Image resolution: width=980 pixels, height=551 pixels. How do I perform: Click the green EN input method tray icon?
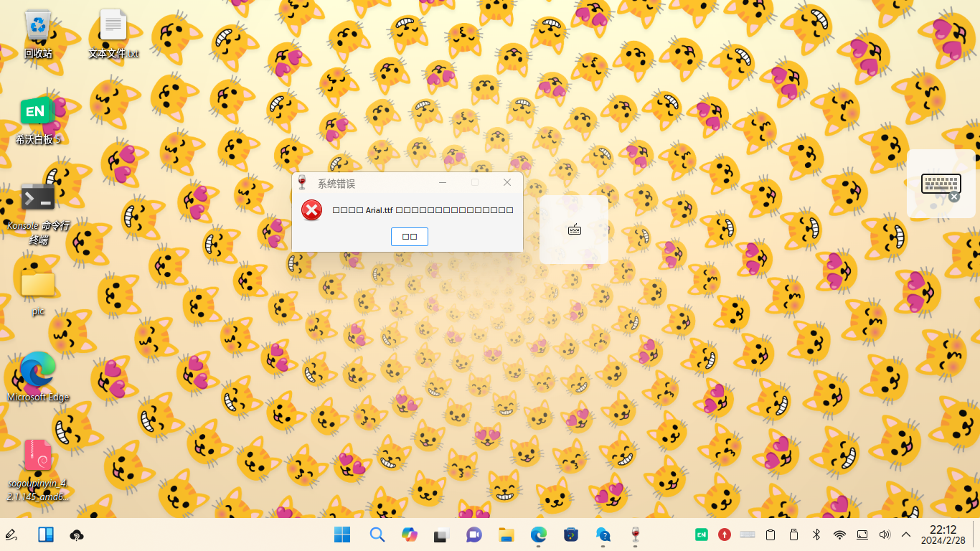pyautogui.click(x=701, y=534)
